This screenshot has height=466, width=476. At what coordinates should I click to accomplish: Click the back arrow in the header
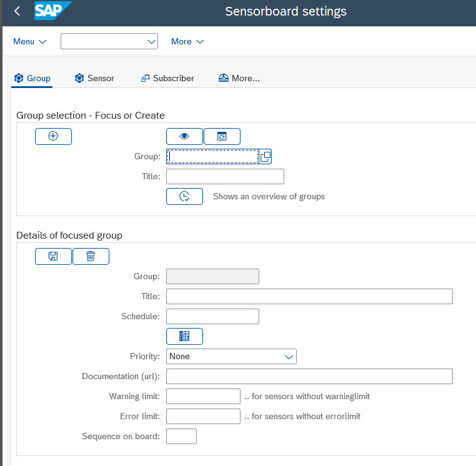point(17,11)
